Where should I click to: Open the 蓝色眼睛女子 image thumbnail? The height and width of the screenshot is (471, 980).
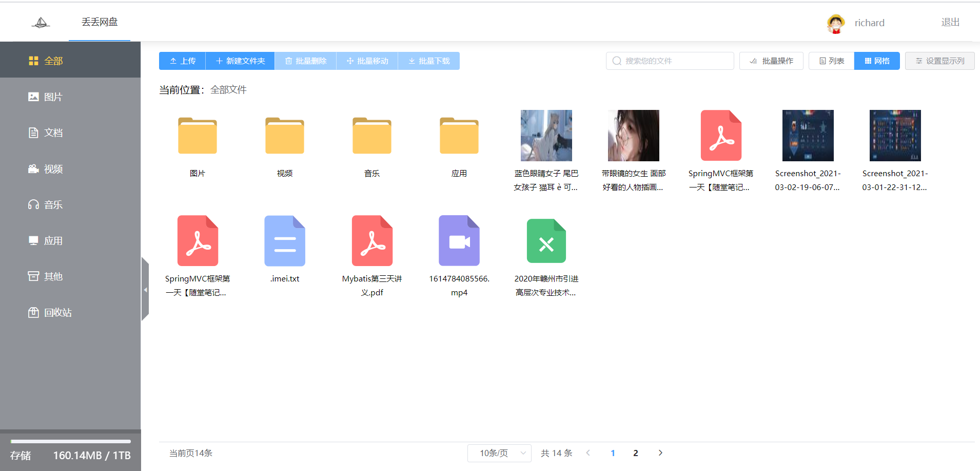[546, 136]
